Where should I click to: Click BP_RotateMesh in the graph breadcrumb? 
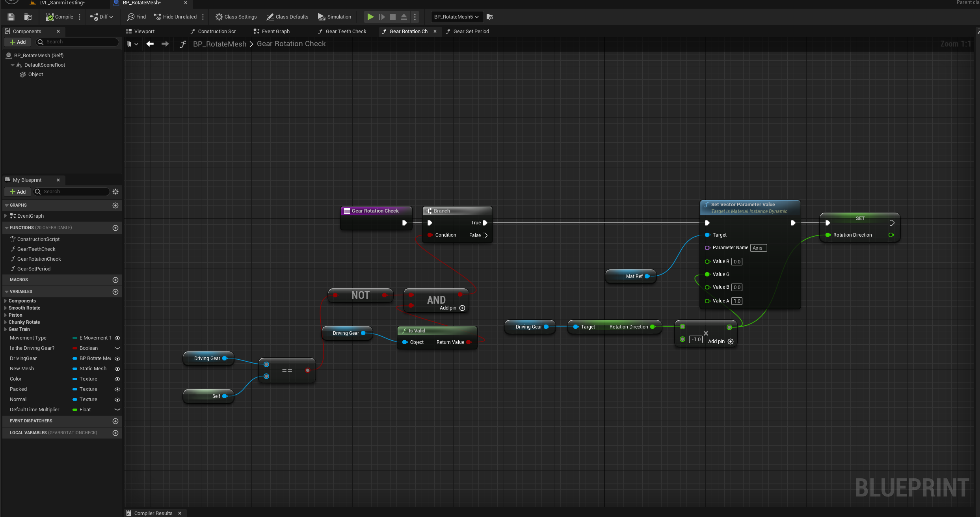pyautogui.click(x=219, y=44)
